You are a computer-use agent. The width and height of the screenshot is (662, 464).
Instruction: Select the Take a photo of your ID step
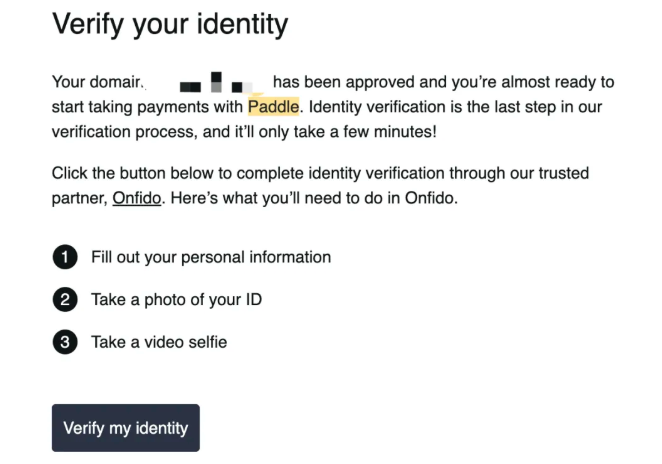click(x=176, y=299)
